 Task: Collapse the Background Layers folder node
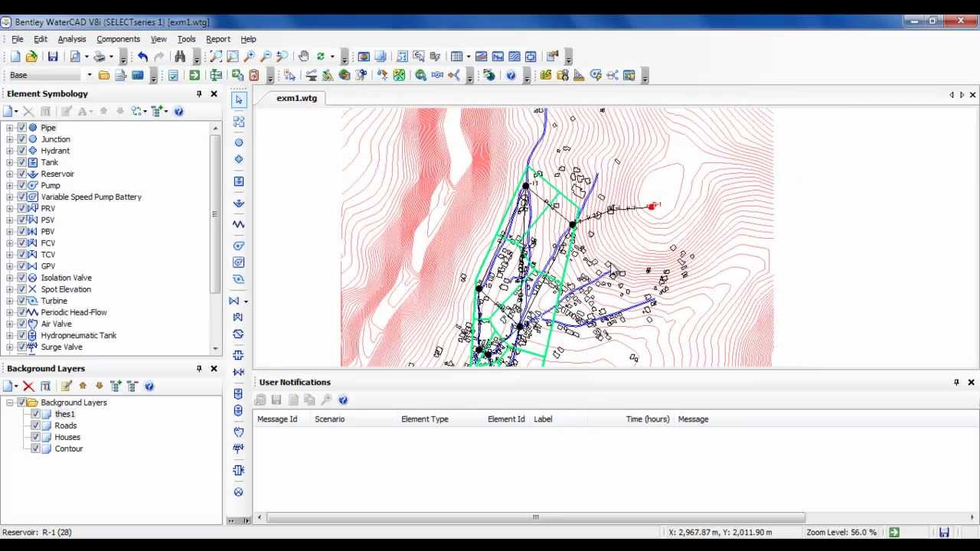click(9, 403)
